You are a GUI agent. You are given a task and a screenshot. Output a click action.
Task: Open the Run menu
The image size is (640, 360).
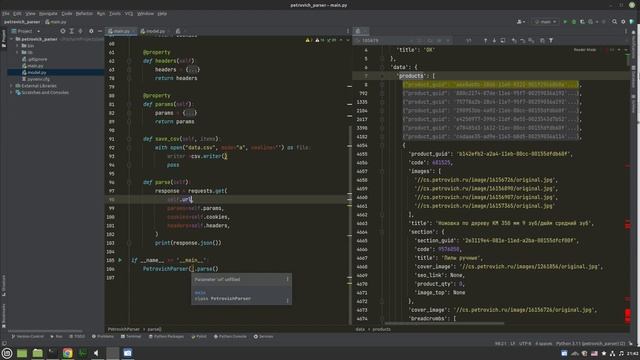point(101,13)
